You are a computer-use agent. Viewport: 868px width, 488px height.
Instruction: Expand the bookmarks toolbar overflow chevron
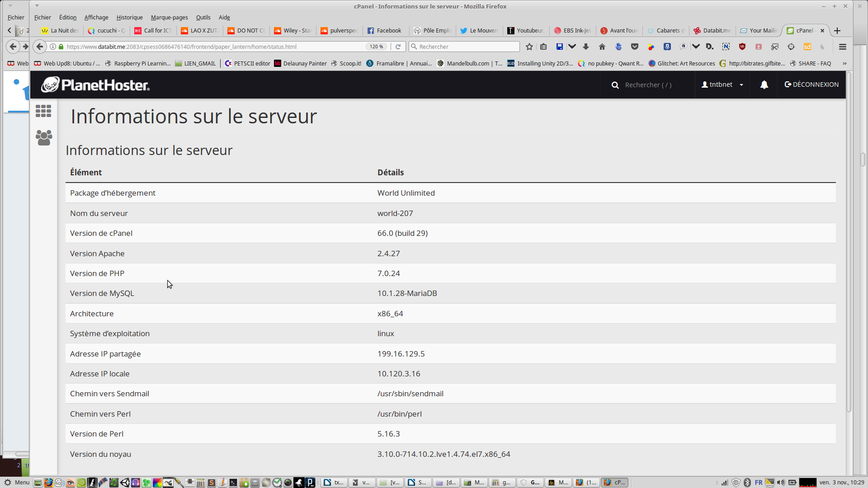pos(844,64)
